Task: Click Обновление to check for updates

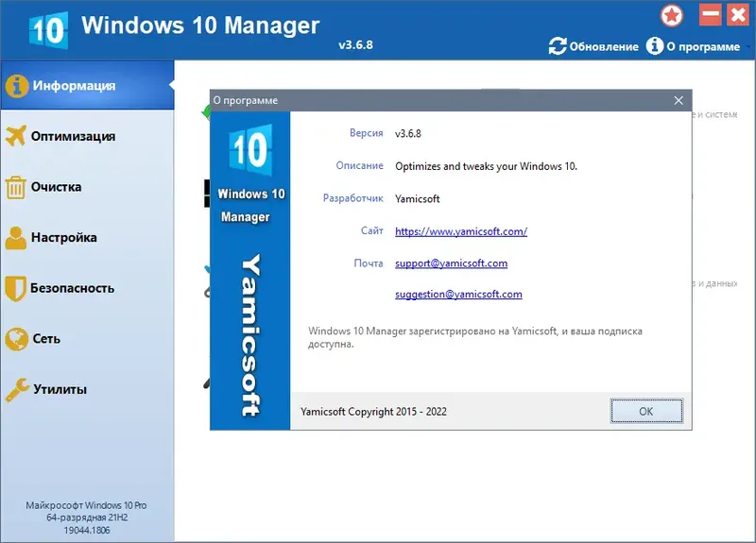Action: point(604,46)
